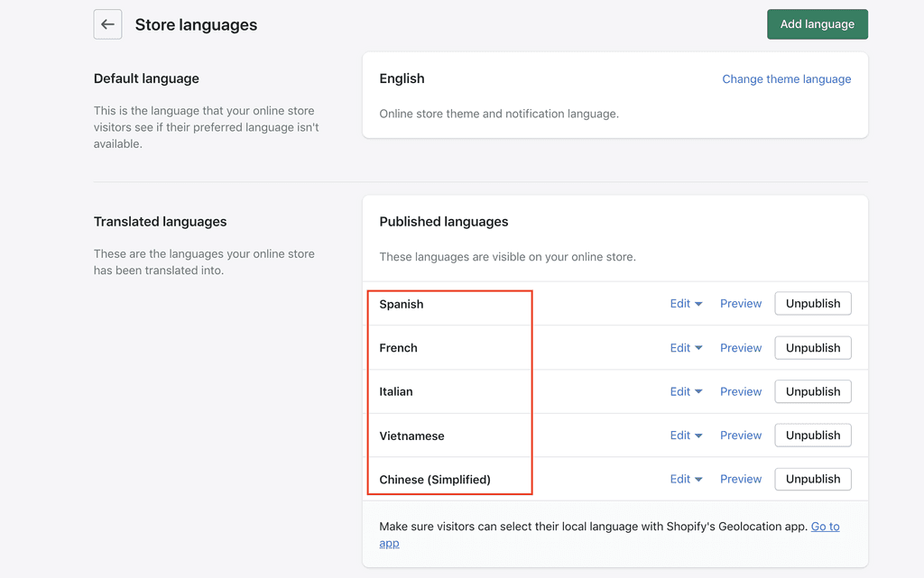
Task: Preview the Italian translation
Action: (x=740, y=391)
